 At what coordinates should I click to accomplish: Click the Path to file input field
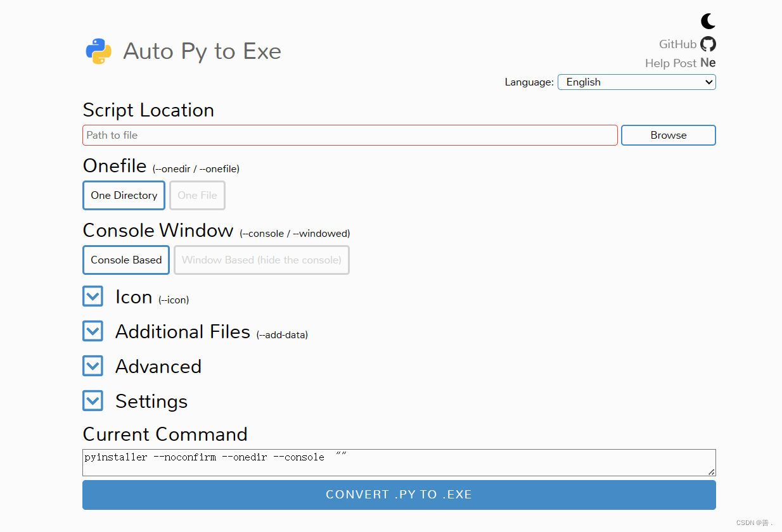tap(350, 135)
